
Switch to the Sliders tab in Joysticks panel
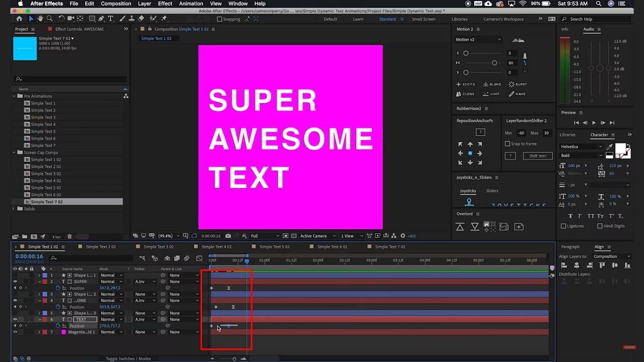point(492,191)
